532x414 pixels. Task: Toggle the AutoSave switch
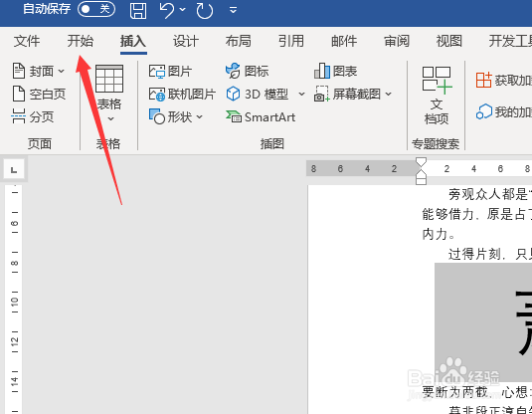coord(96,9)
